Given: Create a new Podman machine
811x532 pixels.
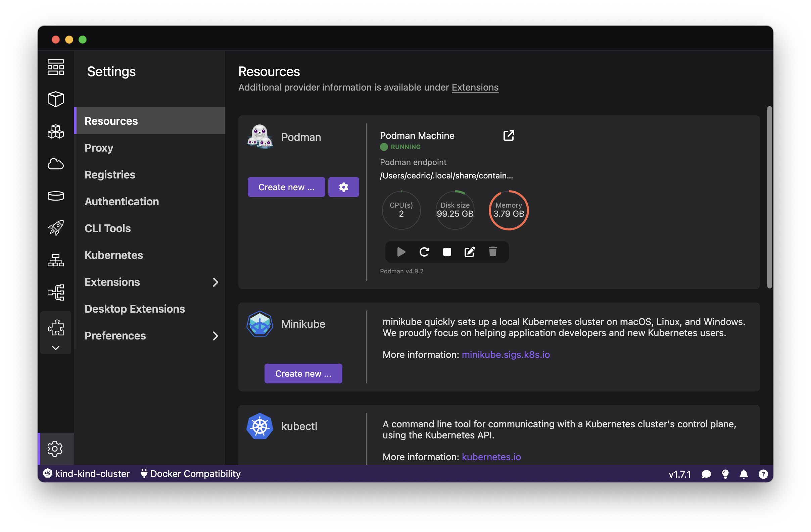Looking at the screenshot, I should (x=286, y=187).
